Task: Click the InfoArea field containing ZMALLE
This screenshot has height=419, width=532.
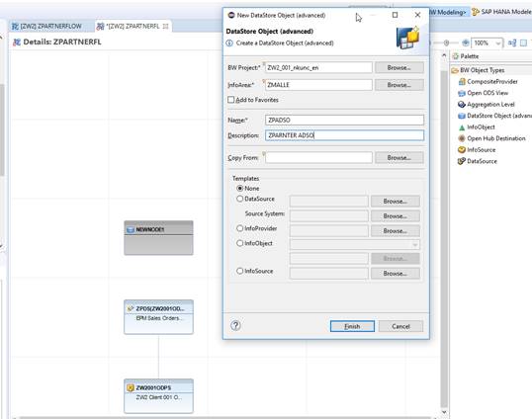Action: pos(318,85)
